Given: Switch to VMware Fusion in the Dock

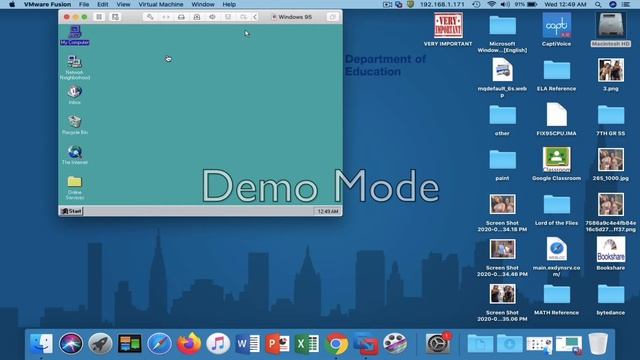Looking at the screenshot, I should (366, 344).
